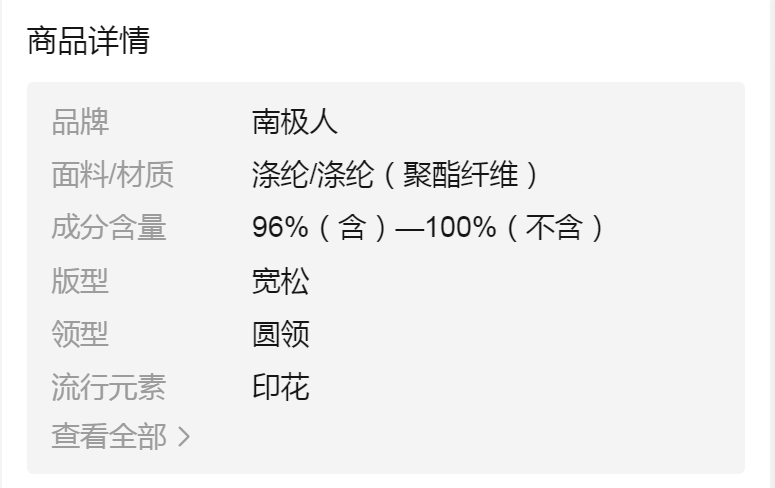Open the 查看全部 link

point(109,437)
